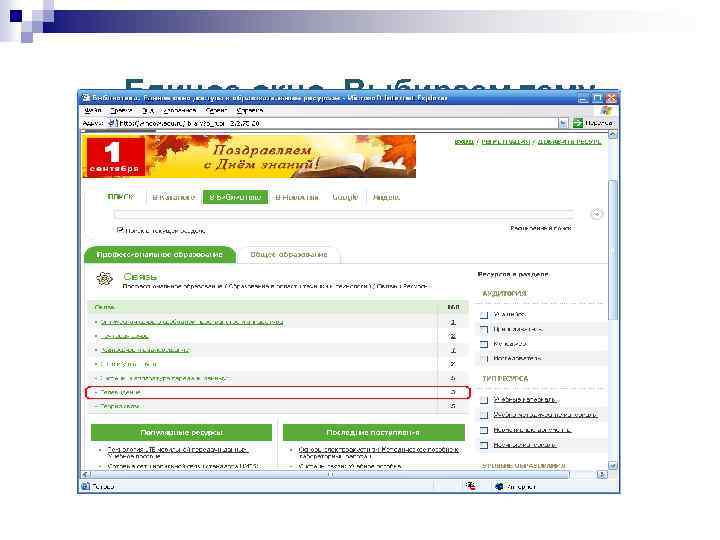The image size is (720, 540).
Task: Open the Радиосвязь, радиовещание topic link
Action: point(145,350)
